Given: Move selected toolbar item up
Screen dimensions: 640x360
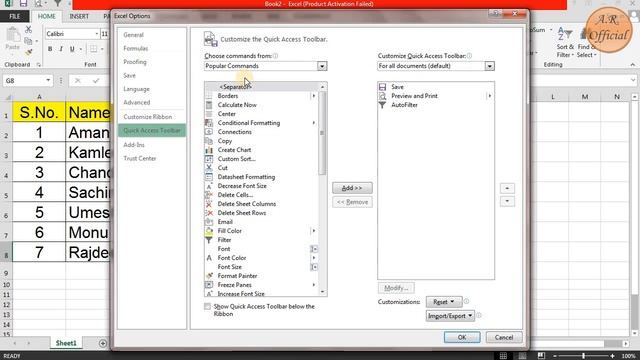Looking at the screenshot, I should tap(507, 188).
